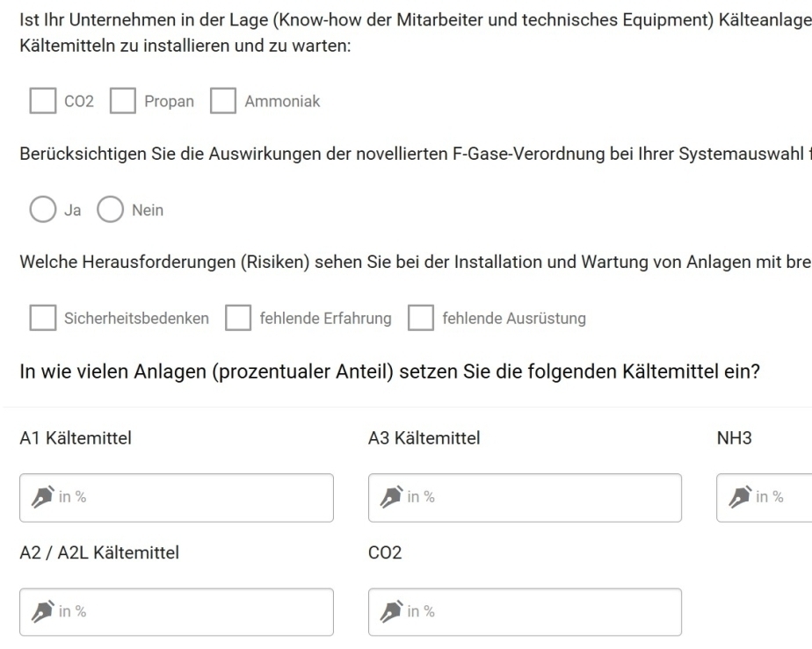
Task: Mark the fehlende Ausrüstung checkbox
Action: [420, 317]
